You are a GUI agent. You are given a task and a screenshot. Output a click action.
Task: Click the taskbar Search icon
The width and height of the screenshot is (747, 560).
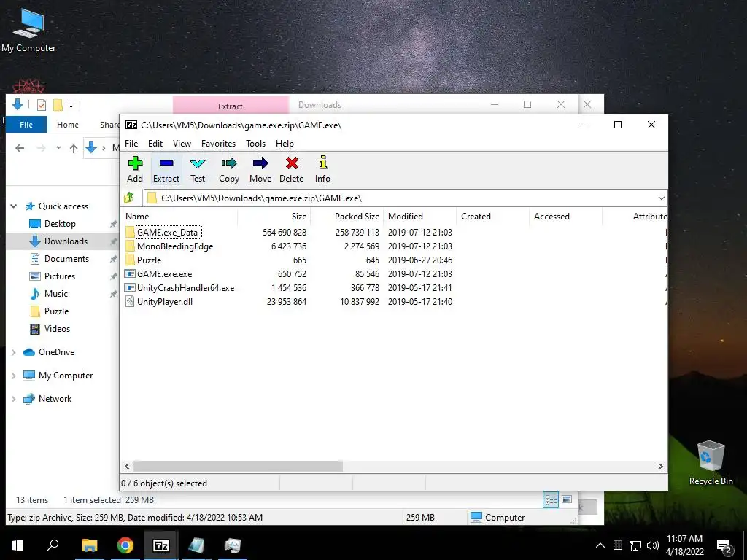coord(53,545)
